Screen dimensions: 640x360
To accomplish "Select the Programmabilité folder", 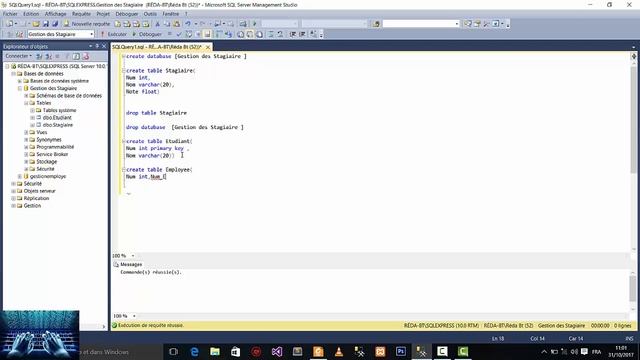I will coord(55,147).
